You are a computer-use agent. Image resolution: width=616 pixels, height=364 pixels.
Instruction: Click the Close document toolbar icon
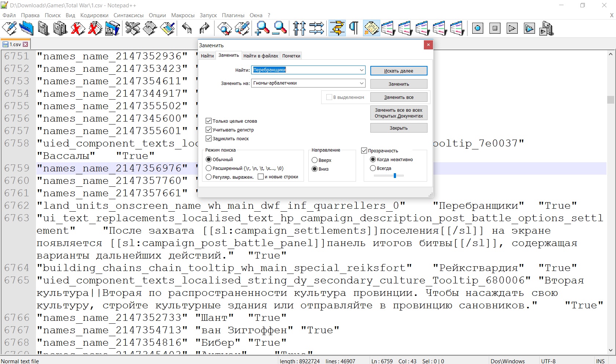coord(78,28)
